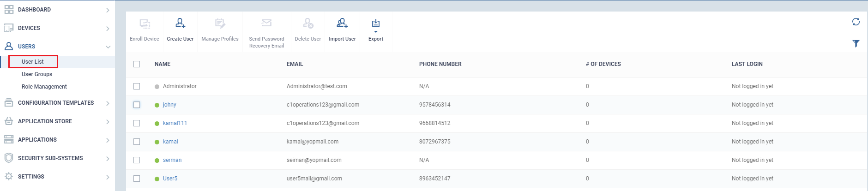The width and height of the screenshot is (868, 191).
Task: Open User Groups in the sidebar
Action: 37,74
